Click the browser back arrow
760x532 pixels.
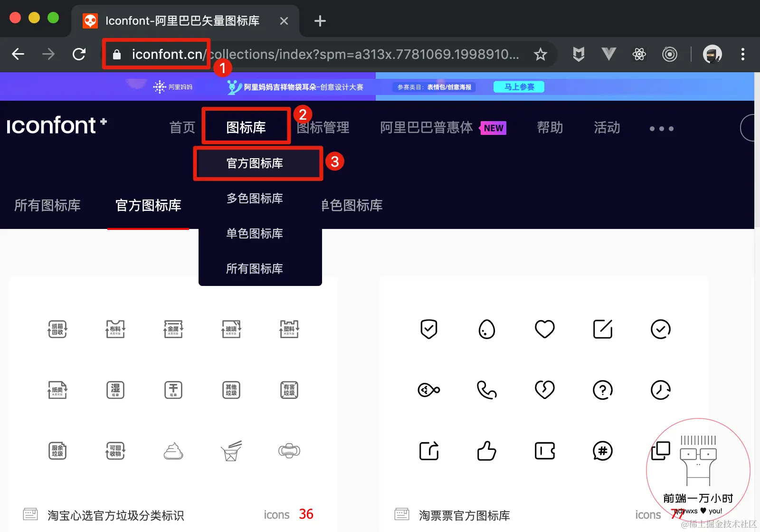(18, 54)
